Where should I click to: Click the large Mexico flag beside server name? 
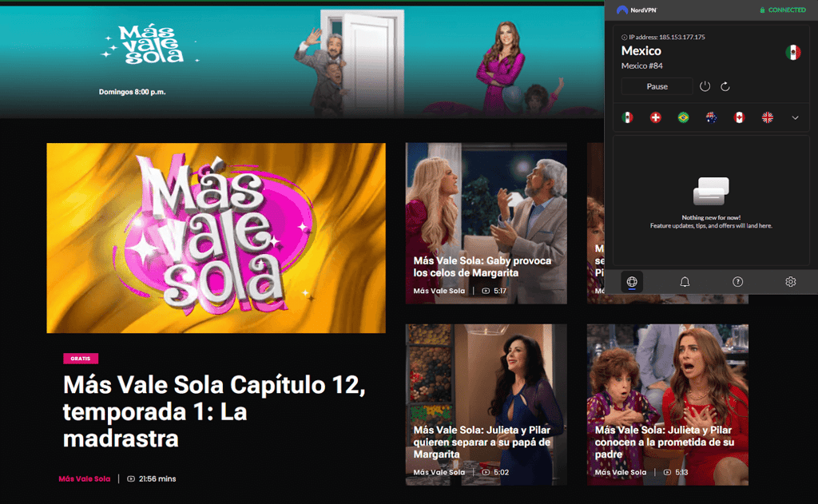793,52
